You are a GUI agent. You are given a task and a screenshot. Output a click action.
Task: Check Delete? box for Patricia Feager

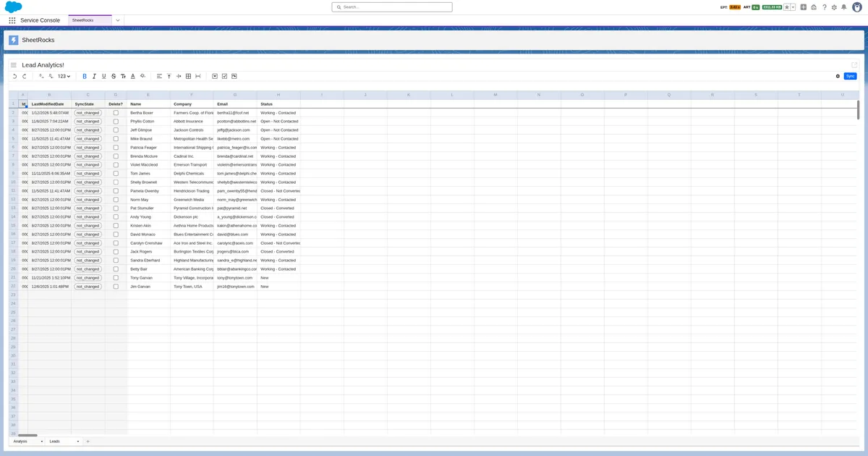coord(116,148)
